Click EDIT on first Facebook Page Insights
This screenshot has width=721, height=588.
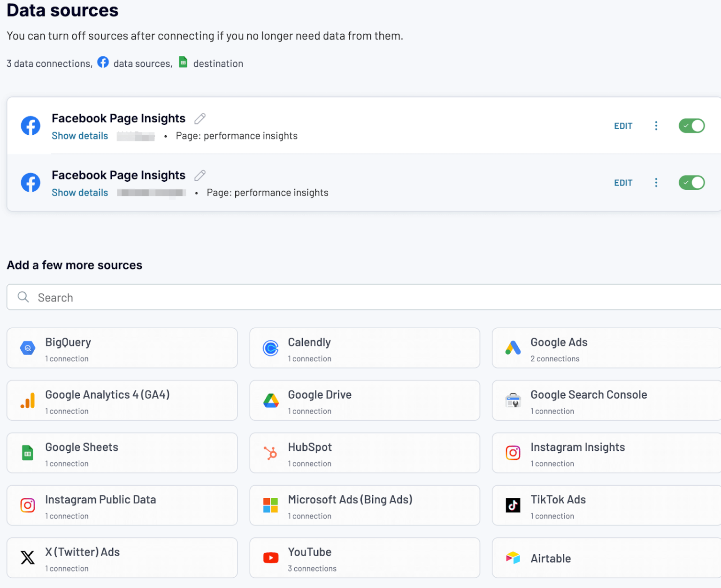pos(623,126)
